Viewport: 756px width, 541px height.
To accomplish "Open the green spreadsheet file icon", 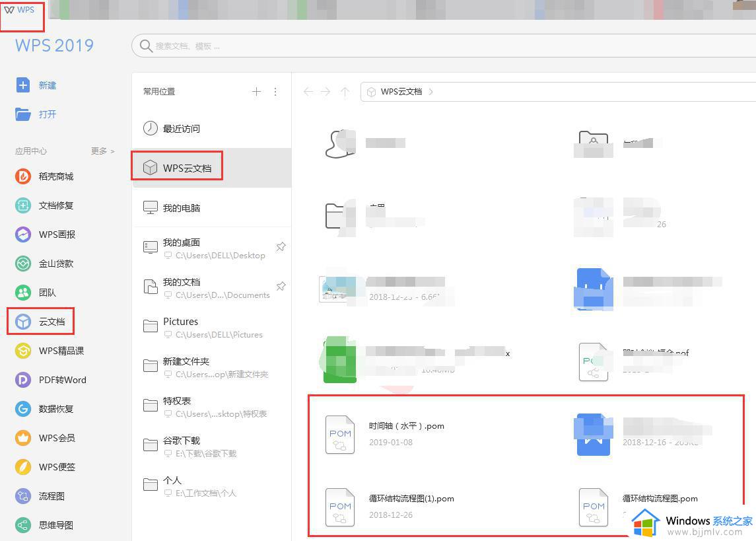I will click(340, 359).
